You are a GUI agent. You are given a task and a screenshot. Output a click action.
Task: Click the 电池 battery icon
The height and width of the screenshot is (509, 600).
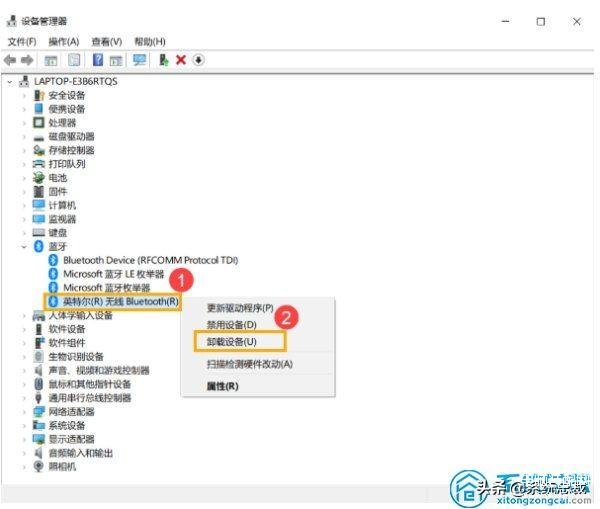pyautogui.click(x=39, y=178)
